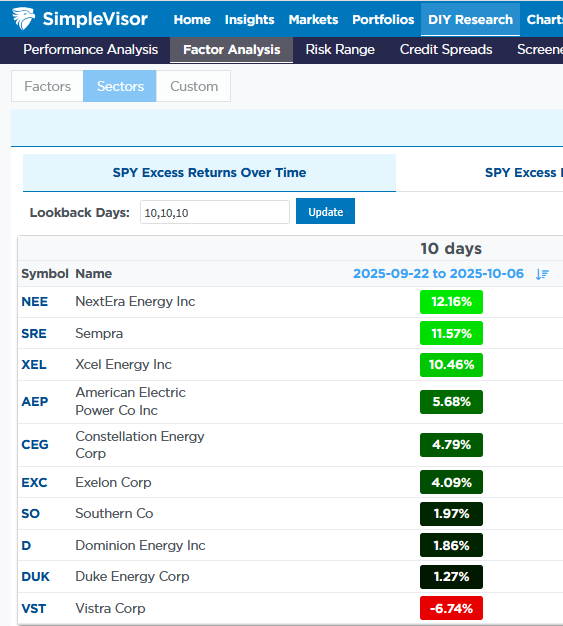Image resolution: width=563 pixels, height=626 pixels.
Task: Click the 11.57% value cell for Sempra
Action: (x=451, y=333)
